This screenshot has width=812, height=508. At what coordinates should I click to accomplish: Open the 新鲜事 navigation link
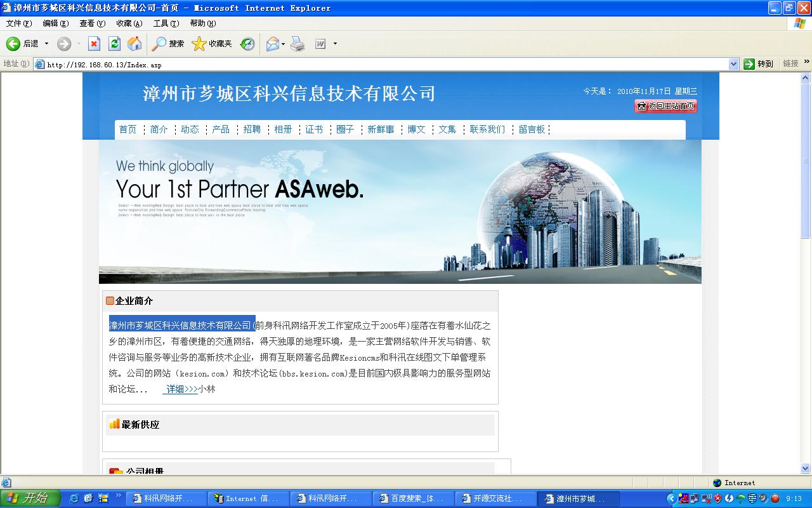coord(381,130)
